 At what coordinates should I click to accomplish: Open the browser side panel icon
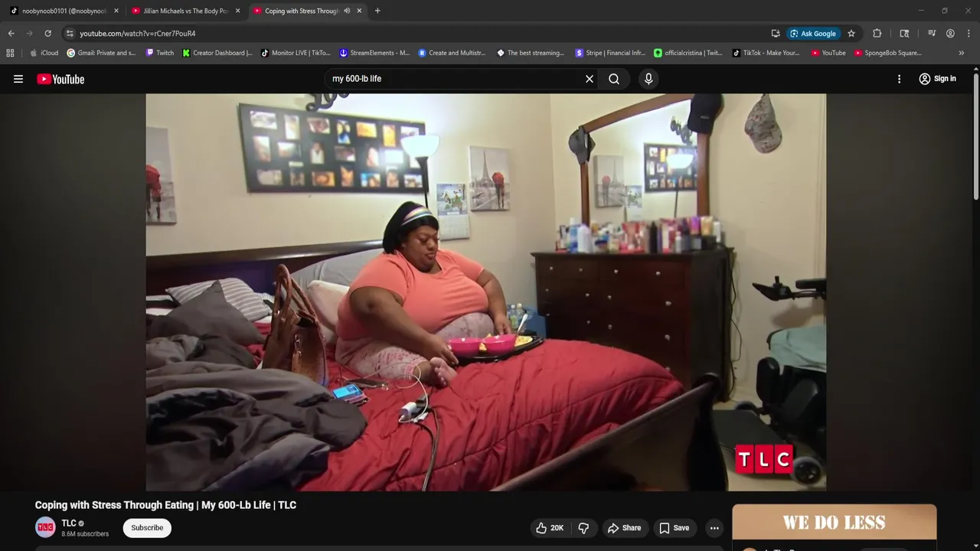904,34
